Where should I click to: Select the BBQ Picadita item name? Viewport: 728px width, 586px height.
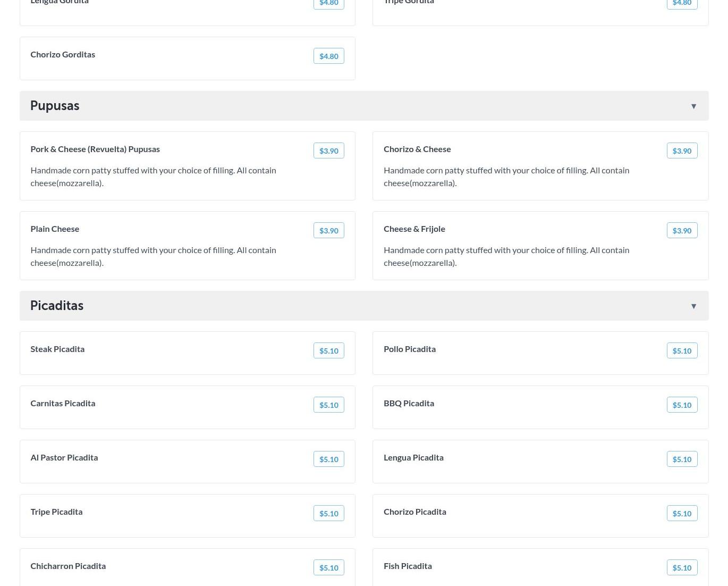click(409, 403)
